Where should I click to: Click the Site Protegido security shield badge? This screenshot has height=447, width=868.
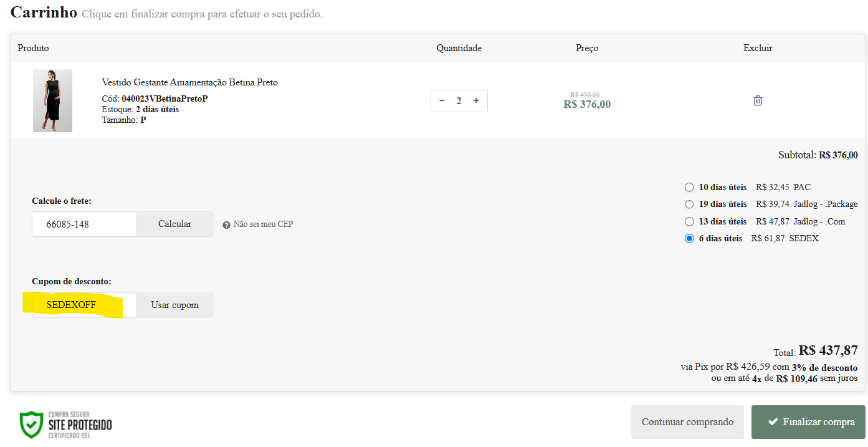click(30, 425)
